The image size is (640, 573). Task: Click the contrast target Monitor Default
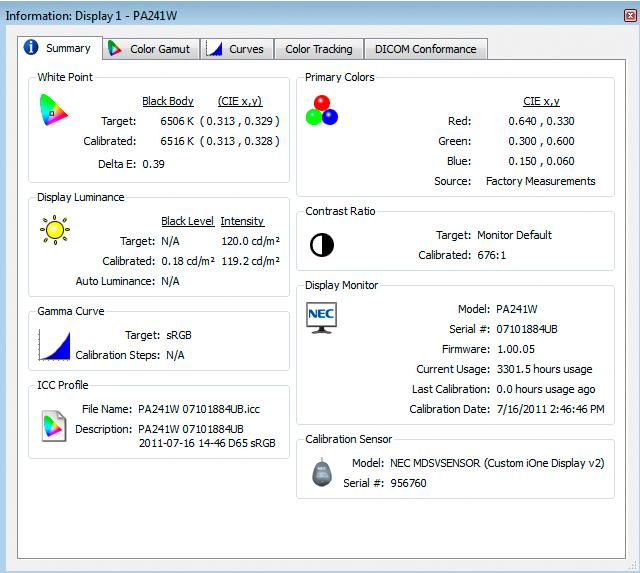pyautogui.click(x=514, y=235)
